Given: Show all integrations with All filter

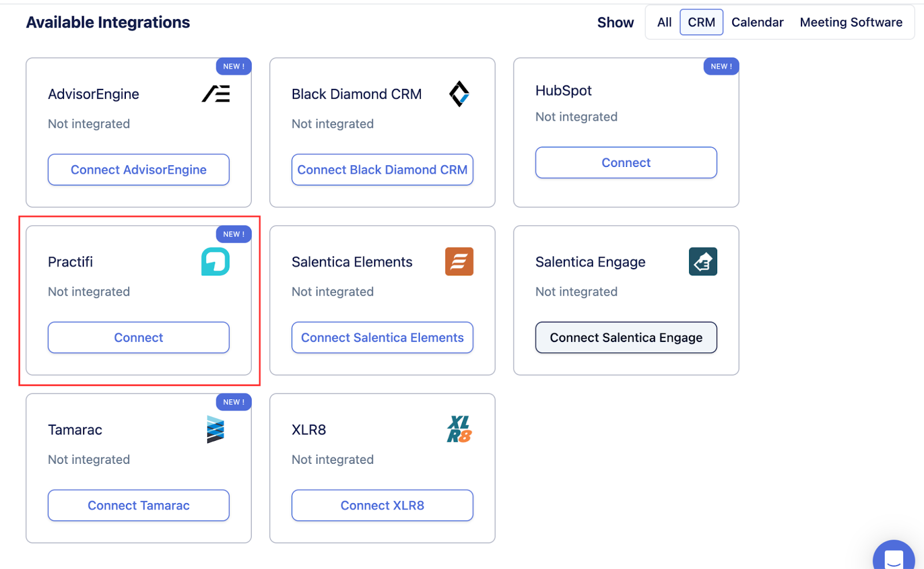Looking at the screenshot, I should (664, 23).
